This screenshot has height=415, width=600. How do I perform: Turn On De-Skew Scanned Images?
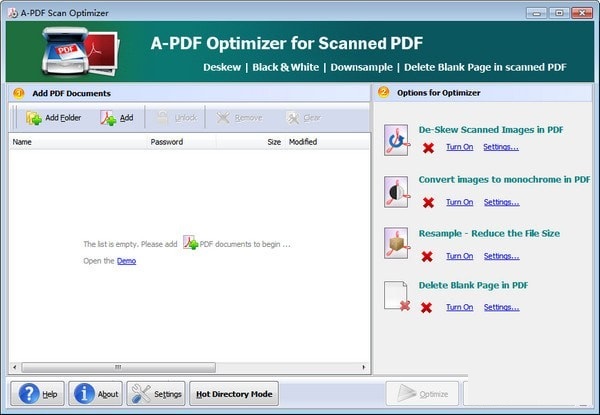click(460, 147)
